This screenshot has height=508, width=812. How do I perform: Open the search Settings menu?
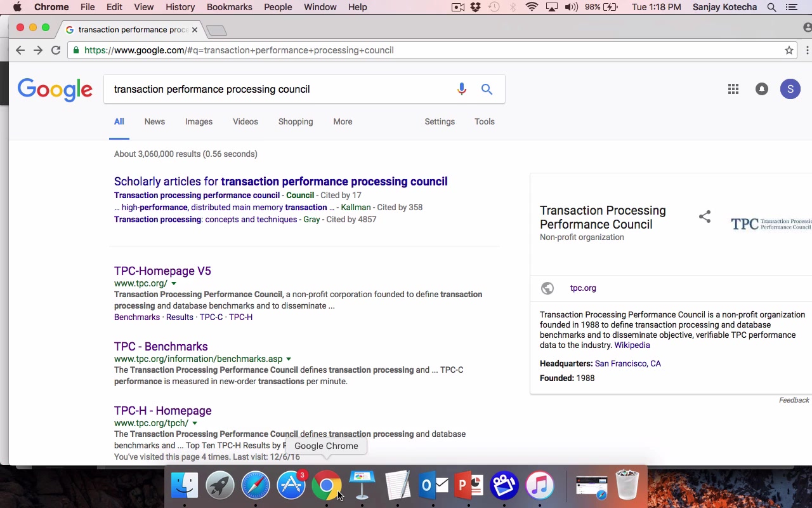point(440,122)
